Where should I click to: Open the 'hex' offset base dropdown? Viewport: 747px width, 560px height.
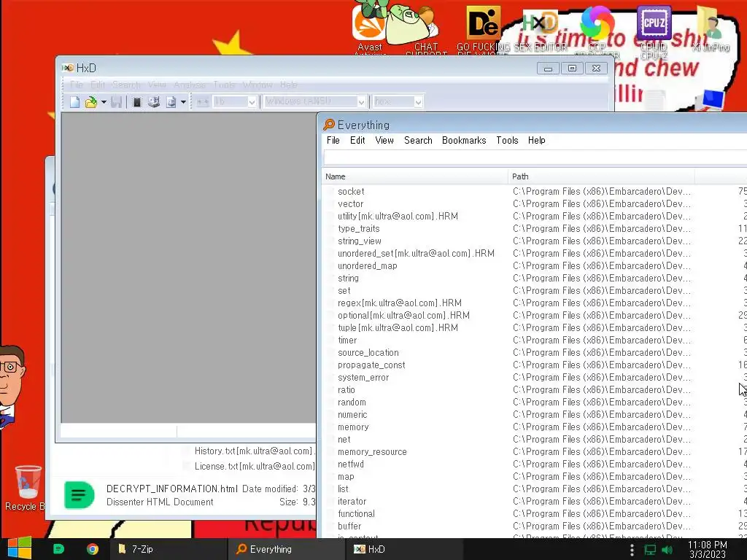coord(398,101)
